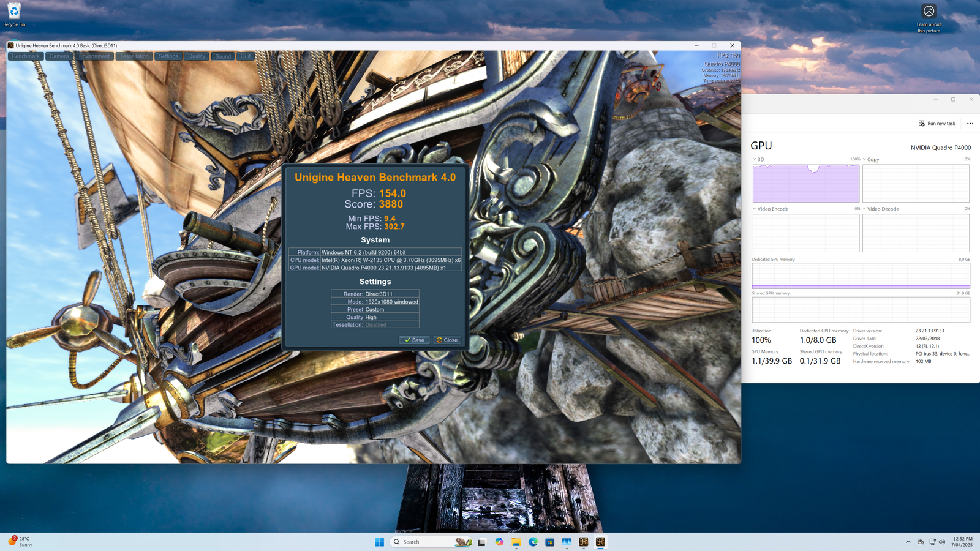
Task: Open the Tessellation menu in Heaven
Action: (x=134, y=56)
